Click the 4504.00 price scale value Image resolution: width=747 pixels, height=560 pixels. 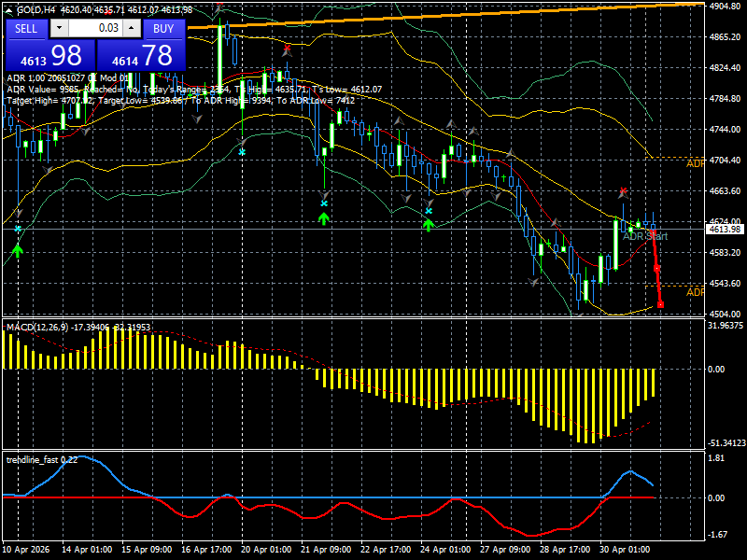click(x=725, y=315)
